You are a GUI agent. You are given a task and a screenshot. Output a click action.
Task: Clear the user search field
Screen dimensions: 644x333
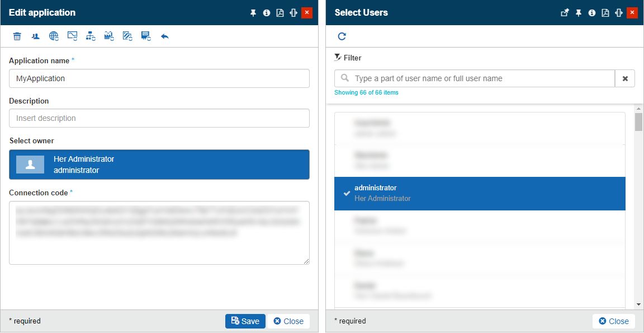point(624,78)
